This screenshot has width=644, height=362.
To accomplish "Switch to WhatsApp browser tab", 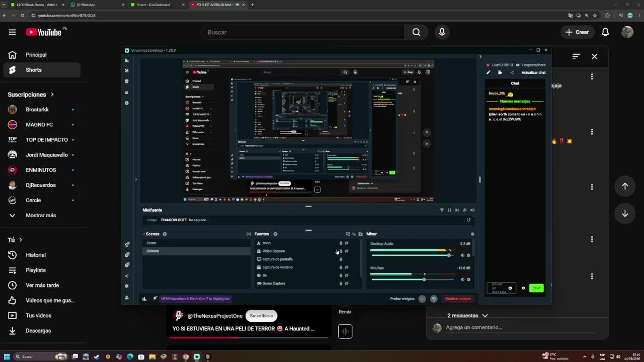I will click(96, 5).
